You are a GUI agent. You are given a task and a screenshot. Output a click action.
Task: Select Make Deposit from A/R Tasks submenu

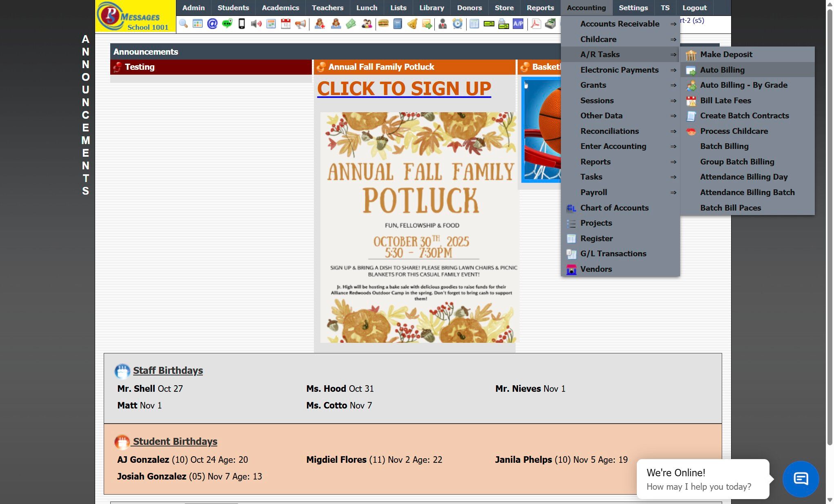pos(726,54)
